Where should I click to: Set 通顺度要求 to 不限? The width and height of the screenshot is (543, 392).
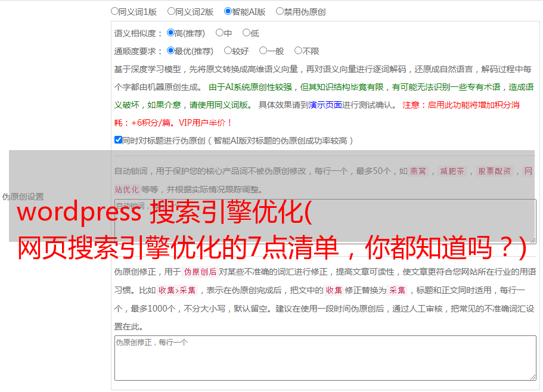pos(298,51)
